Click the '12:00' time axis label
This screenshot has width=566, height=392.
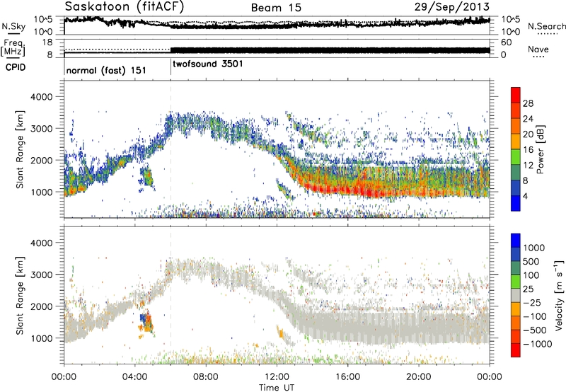pyautogui.click(x=277, y=377)
